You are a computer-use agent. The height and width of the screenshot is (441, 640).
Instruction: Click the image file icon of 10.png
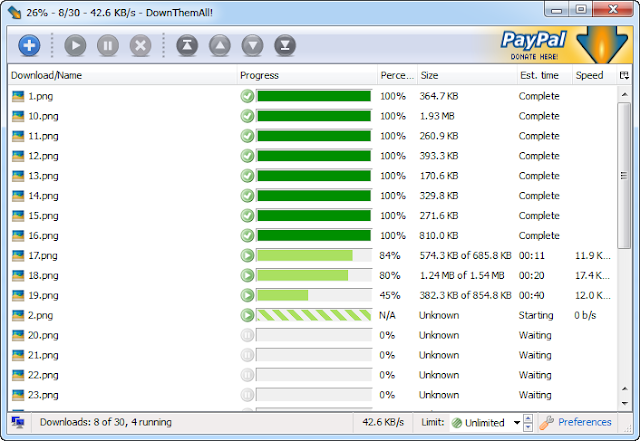18,116
